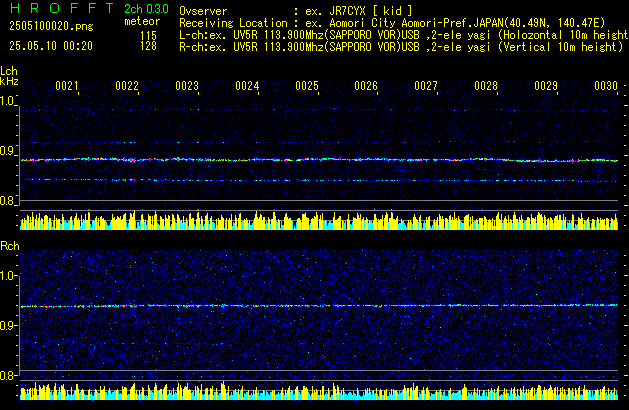Click time marker 0021
629x410 pixels.
coord(67,86)
